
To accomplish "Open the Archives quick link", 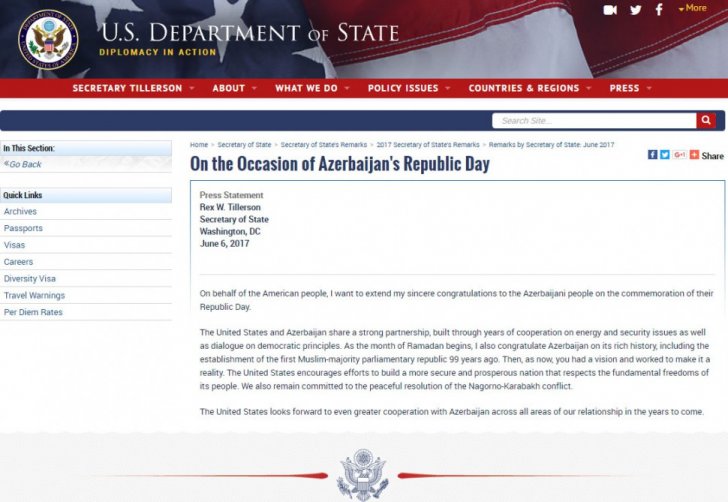I will click(20, 211).
